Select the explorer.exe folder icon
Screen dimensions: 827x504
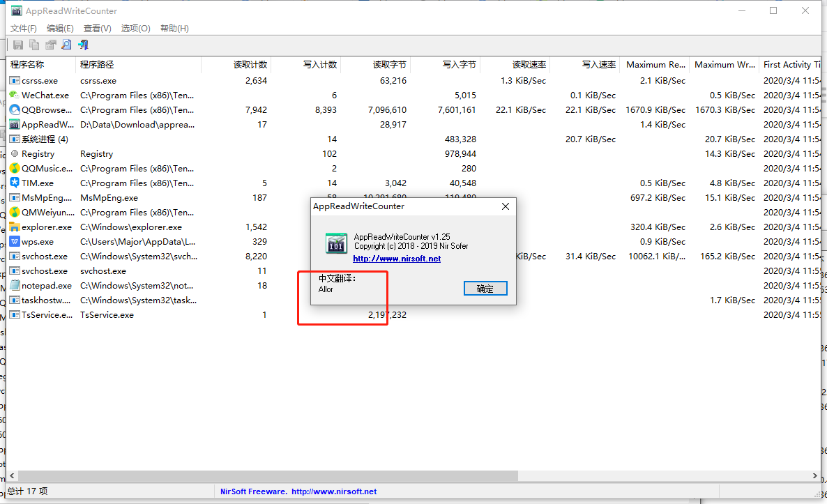pyautogui.click(x=14, y=227)
